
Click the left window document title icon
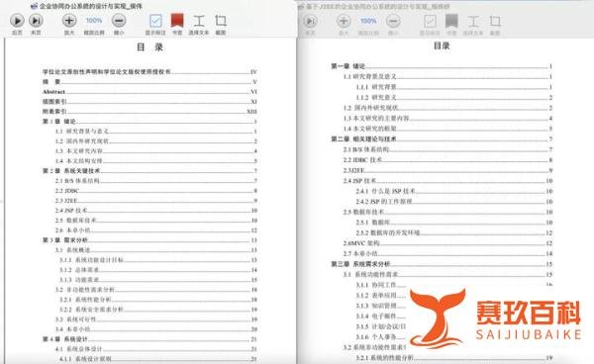34,6
